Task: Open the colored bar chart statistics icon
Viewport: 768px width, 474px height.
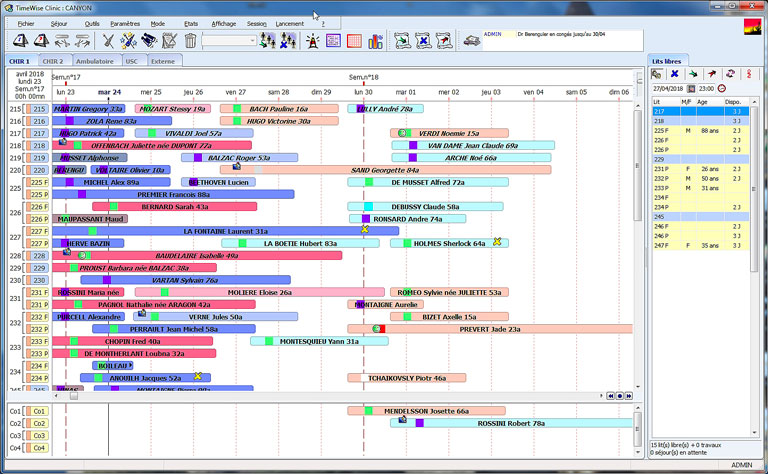Action: coord(376,41)
